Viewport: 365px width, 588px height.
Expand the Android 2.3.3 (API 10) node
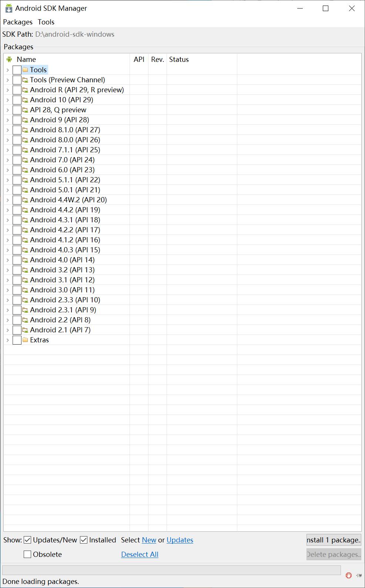7,300
